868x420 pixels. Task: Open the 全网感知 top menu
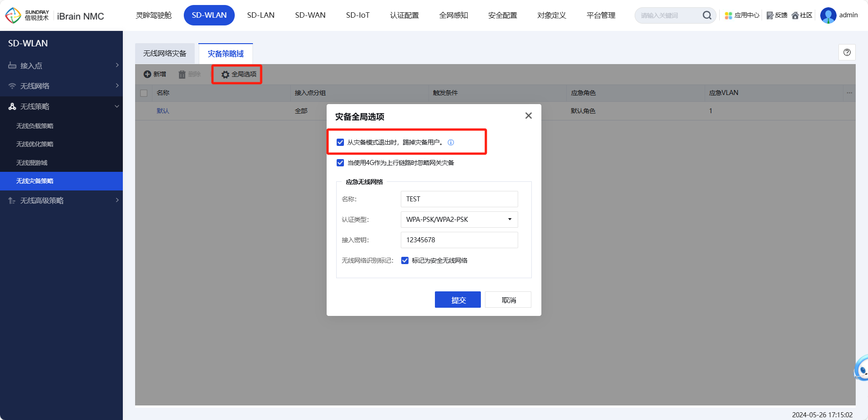pyautogui.click(x=454, y=15)
